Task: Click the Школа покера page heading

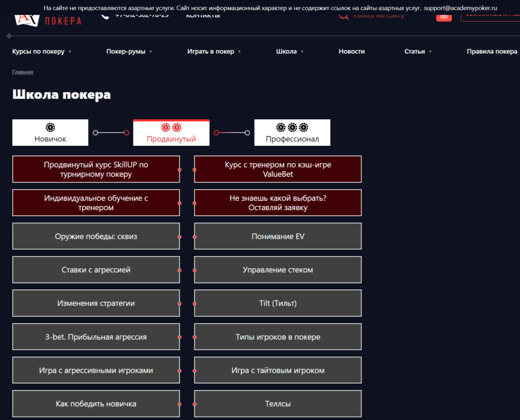Action: click(x=61, y=94)
